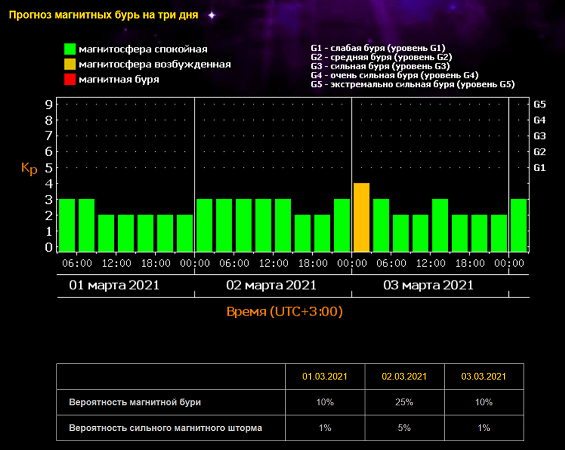Screen dimensions: 565x450
Task: Click the line 'G2 - средняя буря (уровень G2)'
Action: pyautogui.click(x=381, y=57)
